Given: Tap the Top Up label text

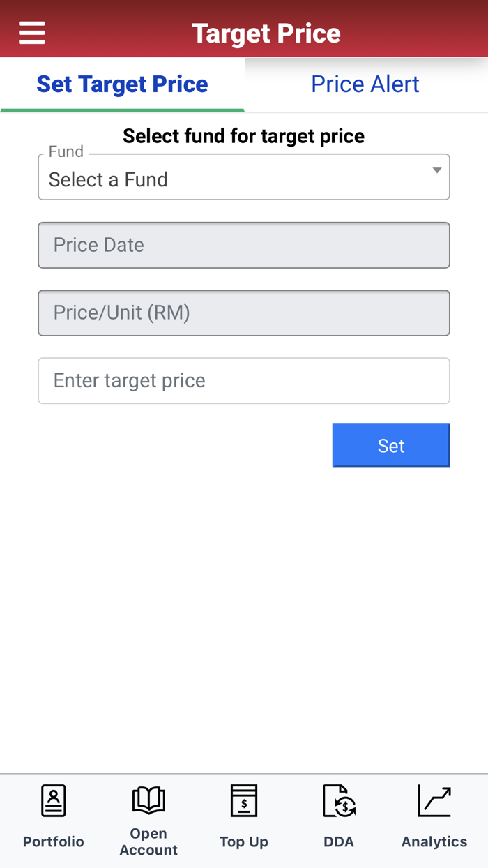Looking at the screenshot, I should point(244,841).
